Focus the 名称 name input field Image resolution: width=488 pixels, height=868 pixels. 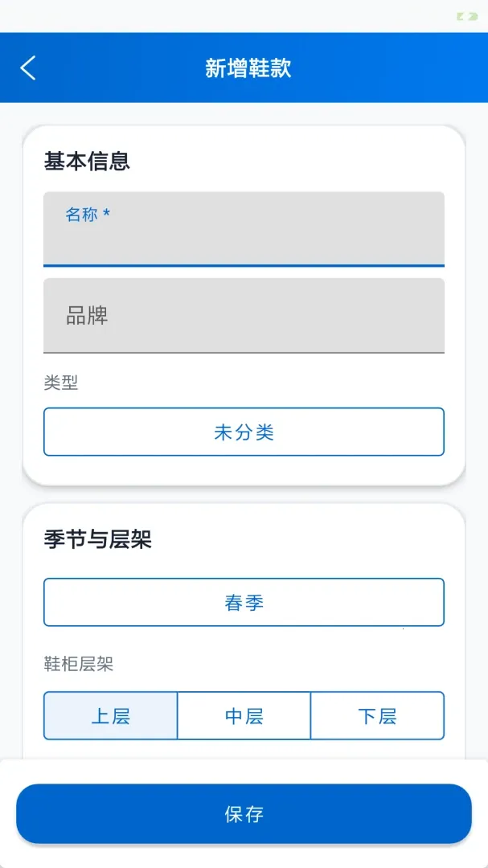[x=244, y=229]
